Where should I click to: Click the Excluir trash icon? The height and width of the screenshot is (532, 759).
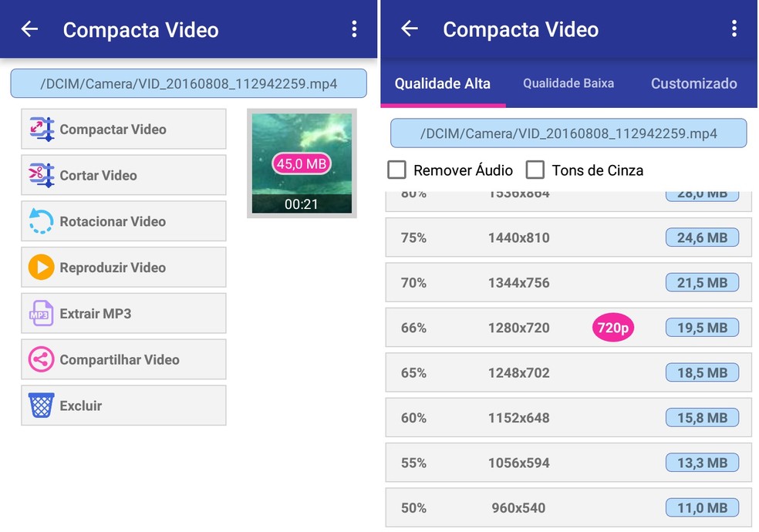click(42, 405)
